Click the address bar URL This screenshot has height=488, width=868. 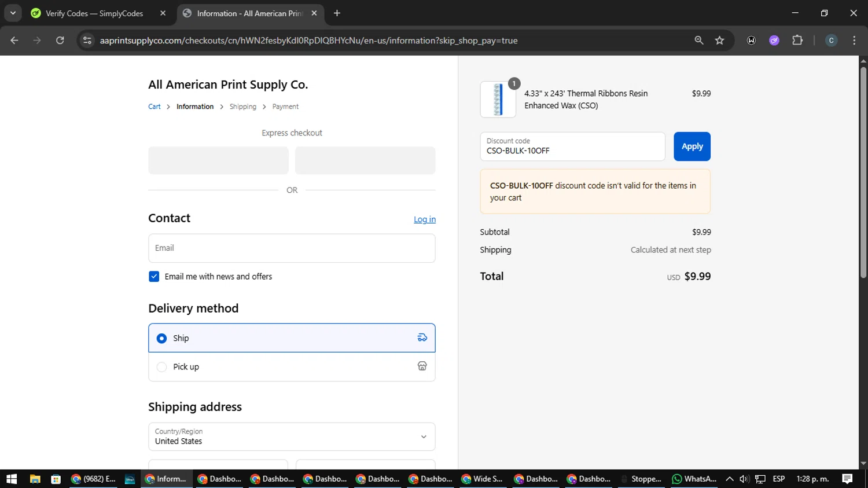click(308, 41)
